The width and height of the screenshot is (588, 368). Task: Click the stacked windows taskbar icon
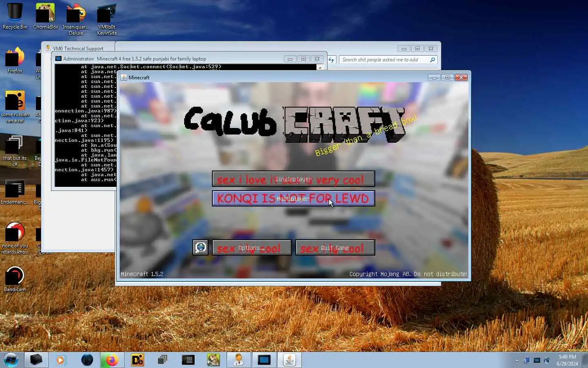[163, 360]
